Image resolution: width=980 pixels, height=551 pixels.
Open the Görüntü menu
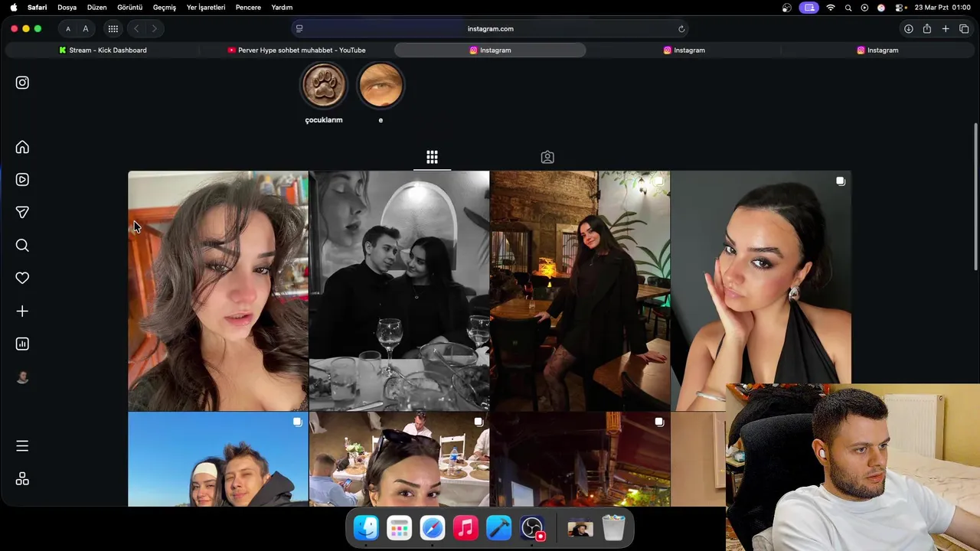coord(129,8)
